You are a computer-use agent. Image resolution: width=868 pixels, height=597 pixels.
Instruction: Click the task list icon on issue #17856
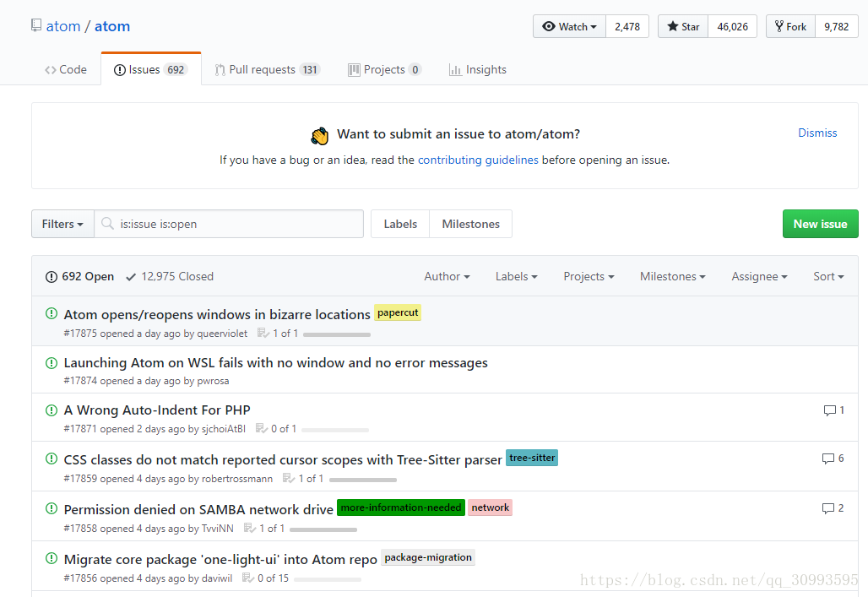point(247,578)
